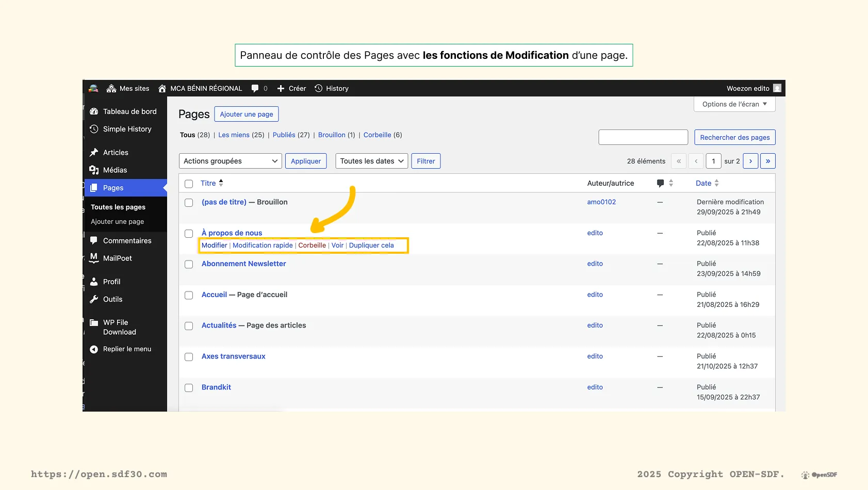Collapse the menu with Replier le menu
868x490 pixels.
click(x=127, y=349)
